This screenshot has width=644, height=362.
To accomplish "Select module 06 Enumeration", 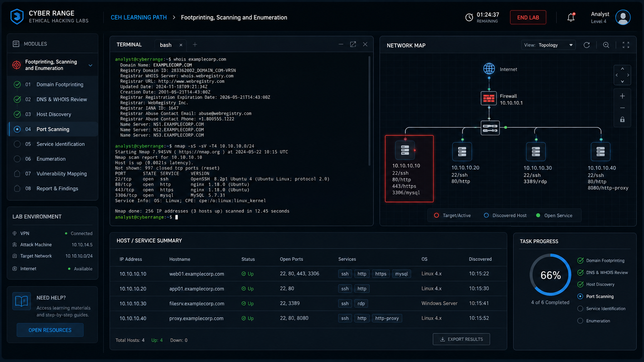I will [x=53, y=159].
